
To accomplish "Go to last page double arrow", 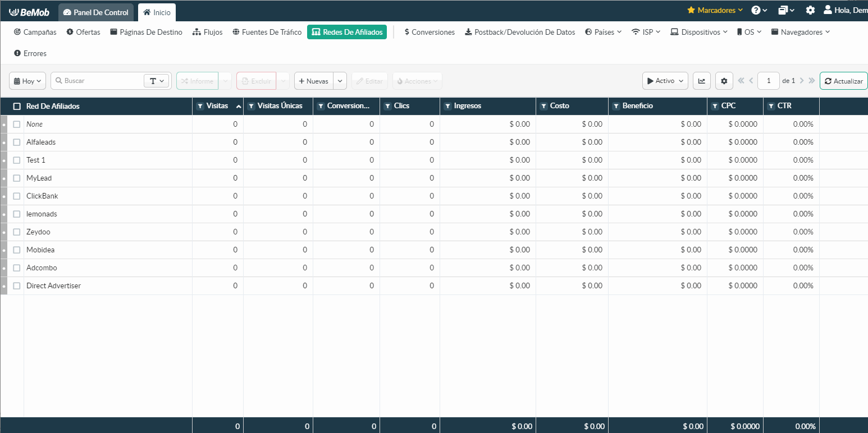I will pos(812,81).
